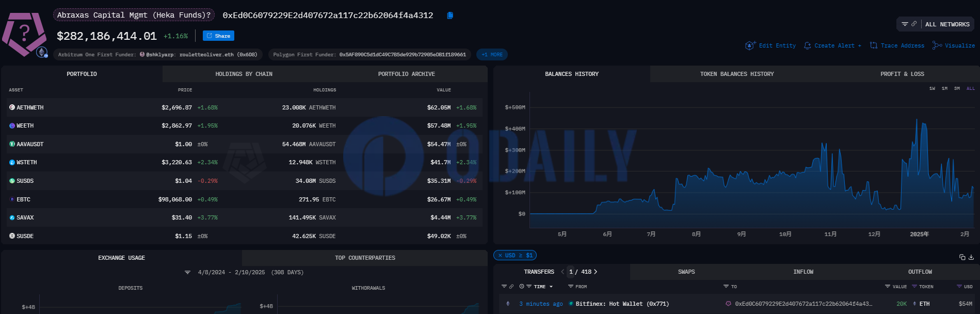The image size is (980, 314).
Task: Switch to Top Counterparties tab
Action: coord(365,258)
